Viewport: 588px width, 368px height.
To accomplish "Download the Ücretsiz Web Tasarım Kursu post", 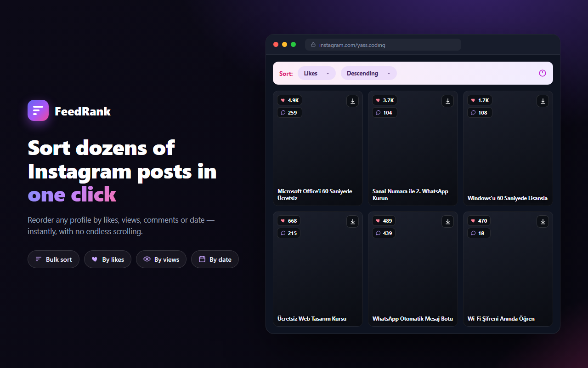I will coord(353,222).
